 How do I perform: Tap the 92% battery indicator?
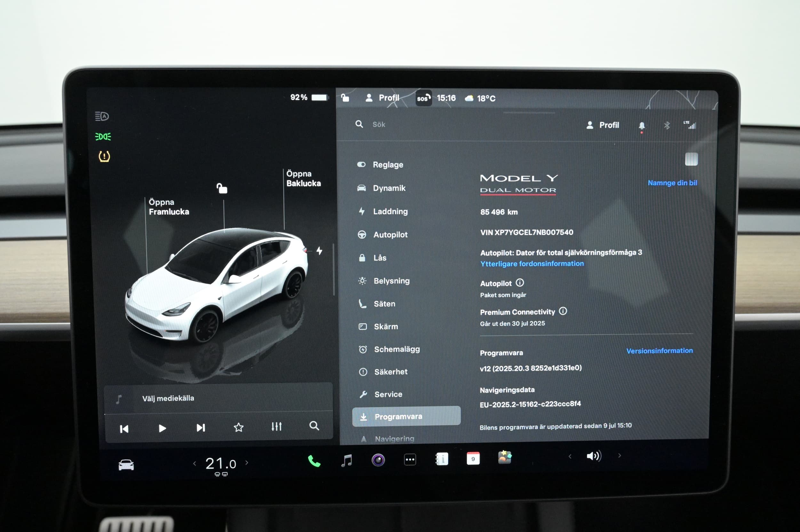pyautogui.click(x=309, y=97)
